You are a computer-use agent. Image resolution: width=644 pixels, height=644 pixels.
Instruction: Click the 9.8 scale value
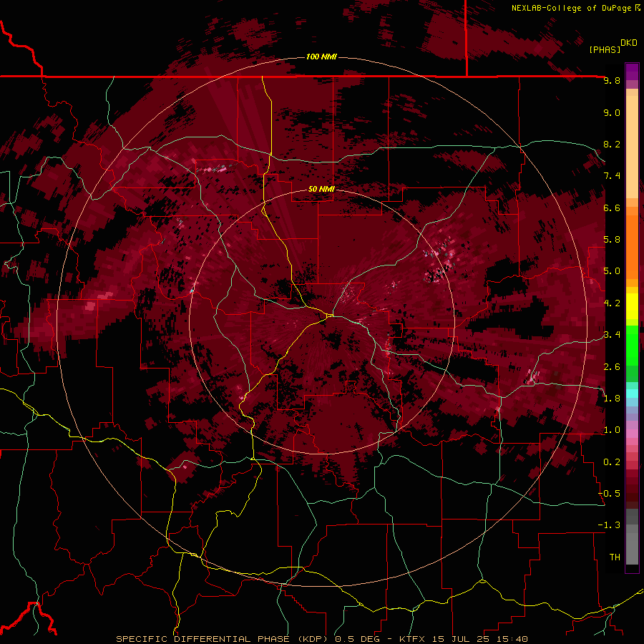(612, 80)
